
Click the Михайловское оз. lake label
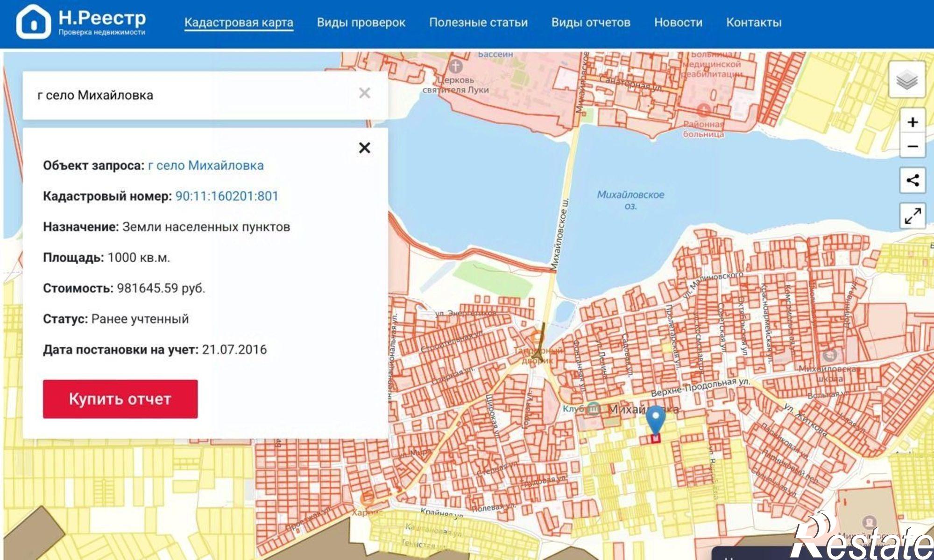point(630,200)
